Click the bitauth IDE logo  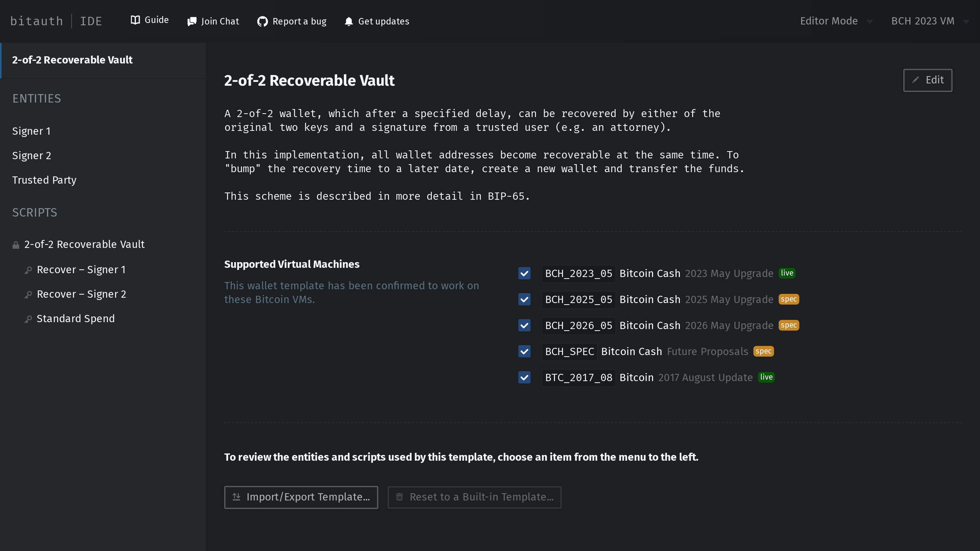click(56, 21)
